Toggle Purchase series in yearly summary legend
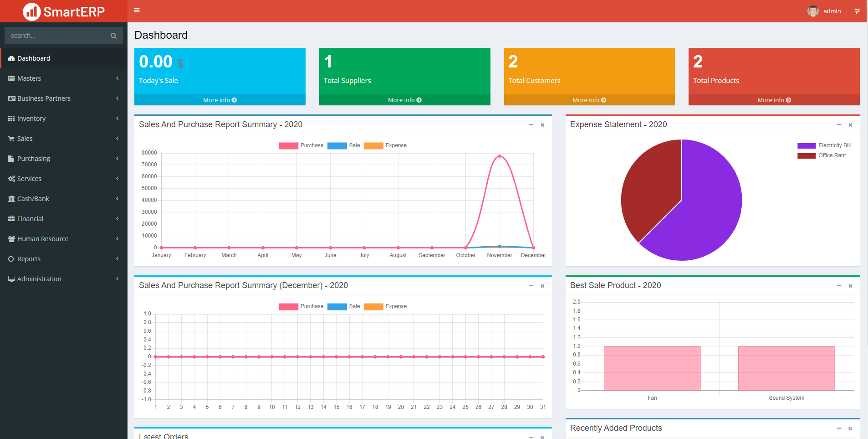The image size is (868, 439). click(x=301, y=145)
